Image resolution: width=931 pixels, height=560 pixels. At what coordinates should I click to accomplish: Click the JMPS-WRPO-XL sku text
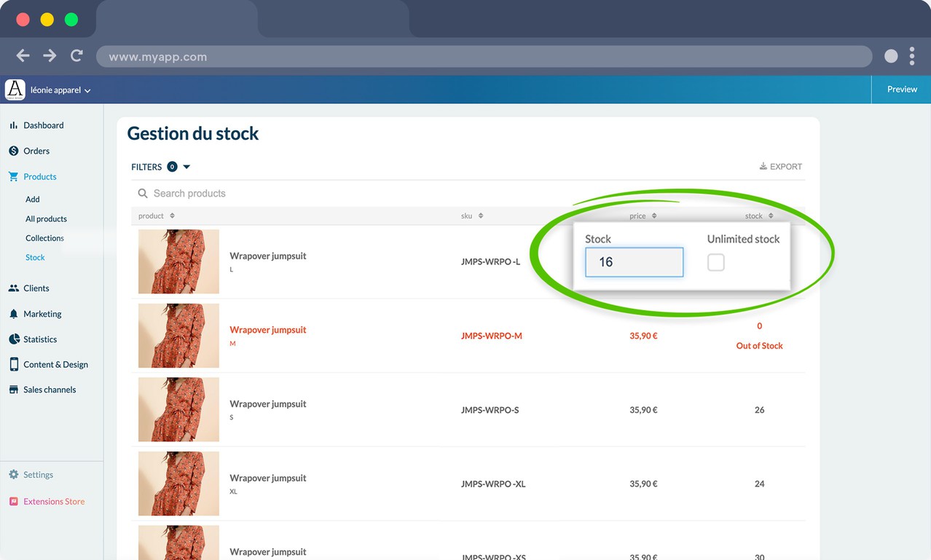coord(493,484)
